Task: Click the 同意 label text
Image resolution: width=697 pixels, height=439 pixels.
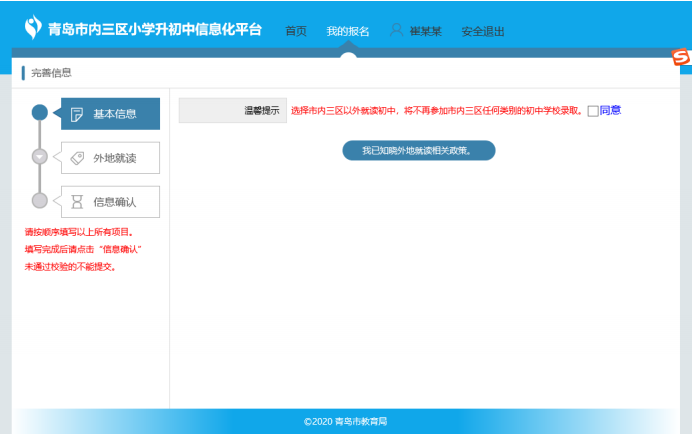Action: click(x=611, y=111)
